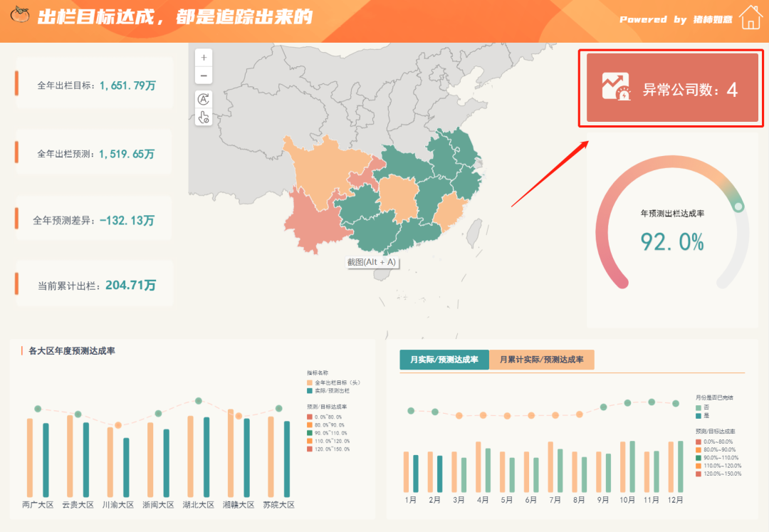This screenshot has height=532, width=769.
Task: Click the teal bar for 川渝大区
Action: (x=126, y=467)
